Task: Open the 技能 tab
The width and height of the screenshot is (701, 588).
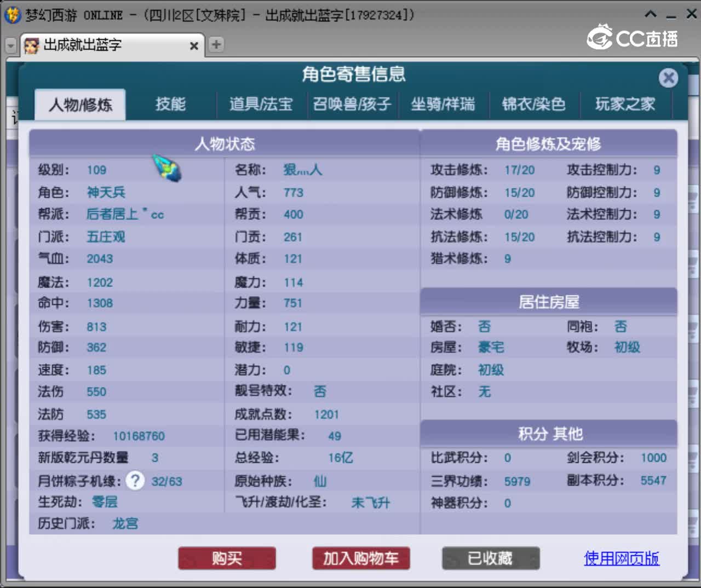Action: coord(170,104)
